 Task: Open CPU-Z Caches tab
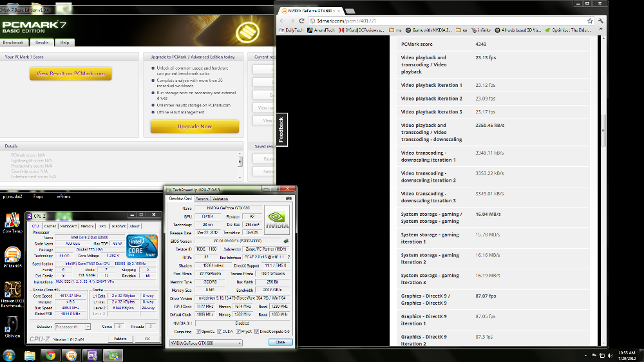pos(50,226)
